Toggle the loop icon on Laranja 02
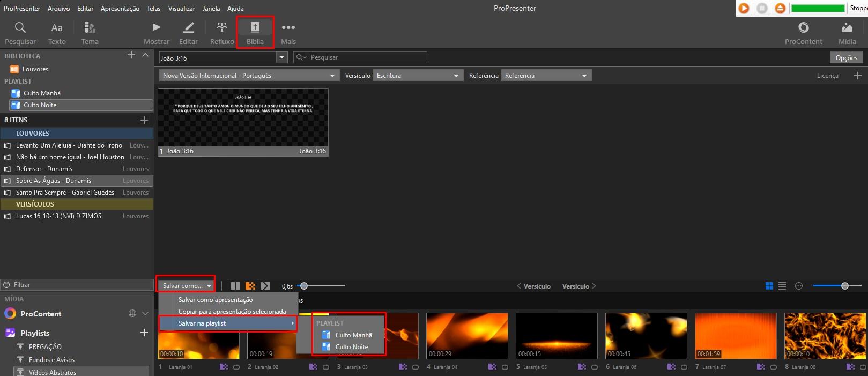868x376 pixels. [326, 367]
